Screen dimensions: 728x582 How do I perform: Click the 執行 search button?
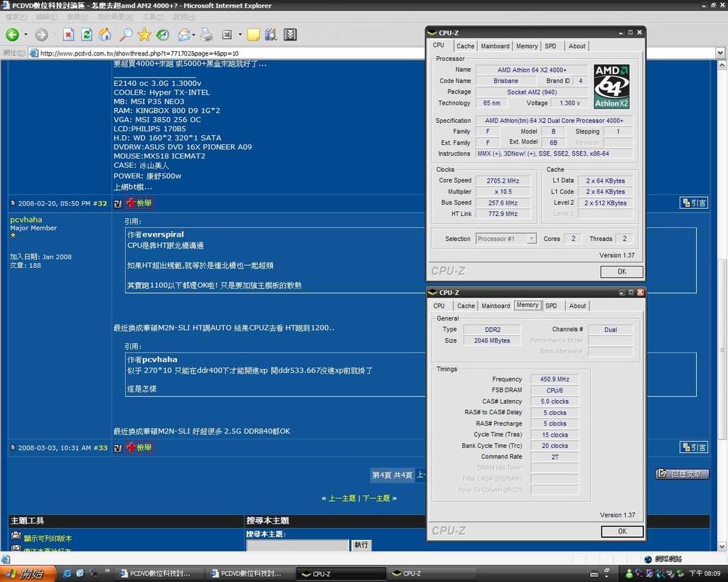[x=361, y=544]
